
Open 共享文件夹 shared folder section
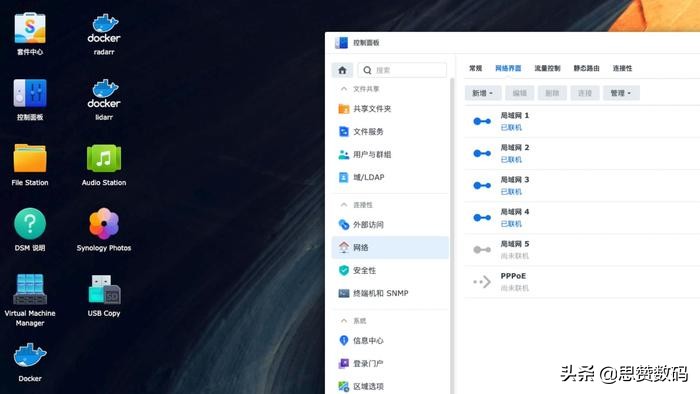(390, 108)
